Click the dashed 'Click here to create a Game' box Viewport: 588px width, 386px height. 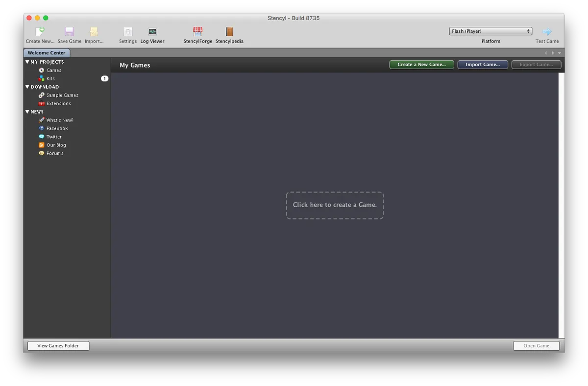pyautogui.click(x=335, y=205)
